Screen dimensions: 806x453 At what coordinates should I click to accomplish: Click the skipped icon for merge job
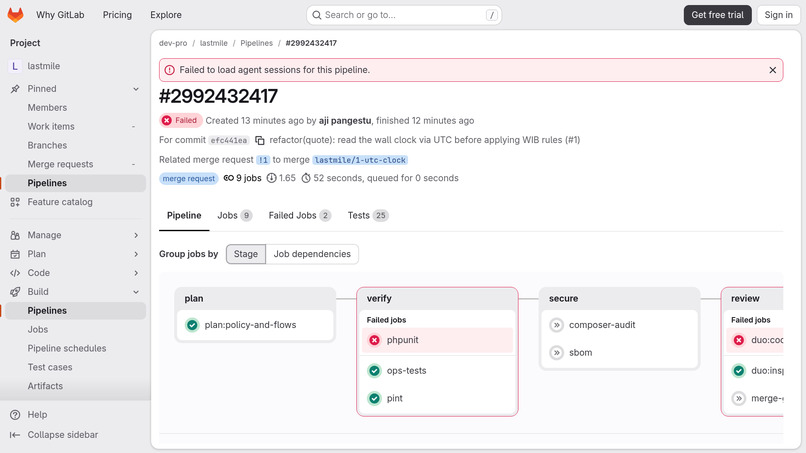(x=739, y=398)
